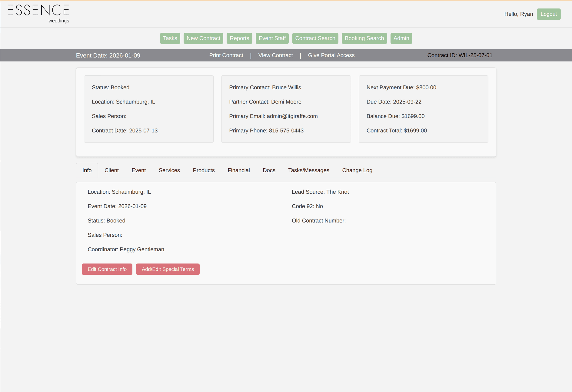Click the ESSENCE weddings logo
The width and height of the screenshot is (572, 392).
[x=38, y=13]
